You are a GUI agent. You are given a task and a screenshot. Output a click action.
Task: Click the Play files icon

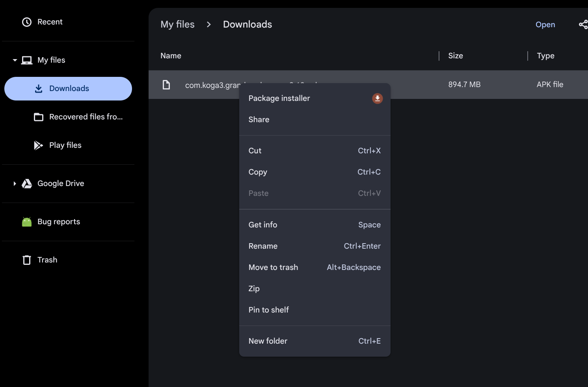(x=38, y=145)
